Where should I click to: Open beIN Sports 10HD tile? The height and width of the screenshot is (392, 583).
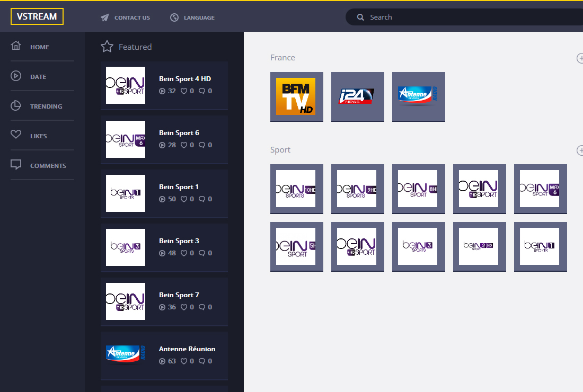click(297, 189)
